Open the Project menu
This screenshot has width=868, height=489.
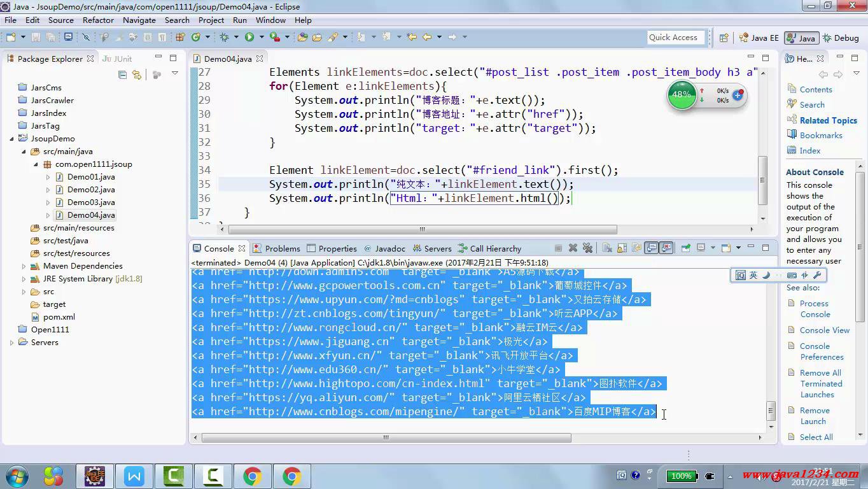[x=211, y=20]
